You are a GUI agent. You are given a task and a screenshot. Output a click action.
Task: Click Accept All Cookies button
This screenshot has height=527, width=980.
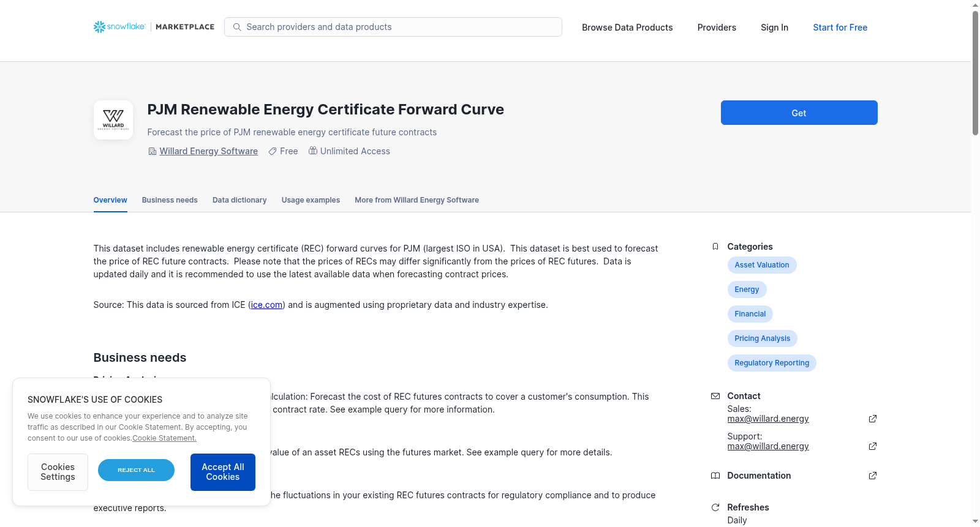pos(223,472)
